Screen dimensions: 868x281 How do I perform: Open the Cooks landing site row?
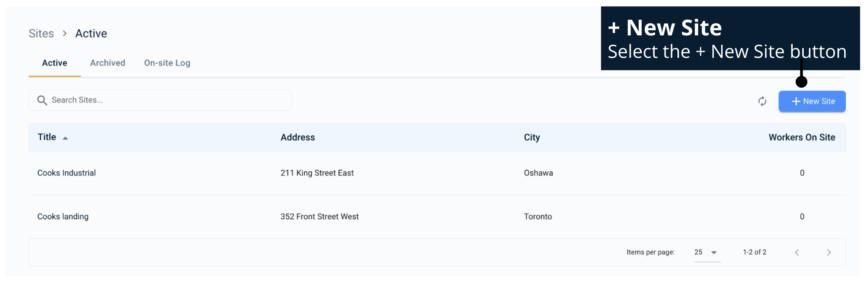(63, 217)
